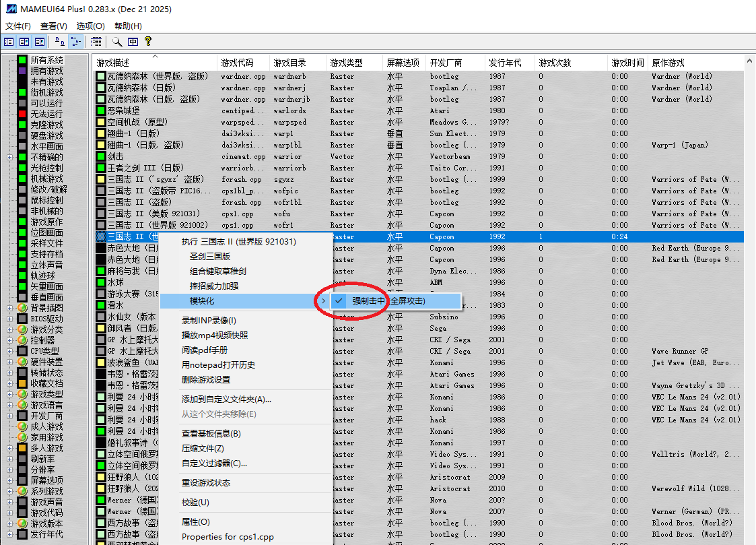Click the question mark help toolbar icon
756x545 pixels.
pyautogui.click(x=148, y=41)
